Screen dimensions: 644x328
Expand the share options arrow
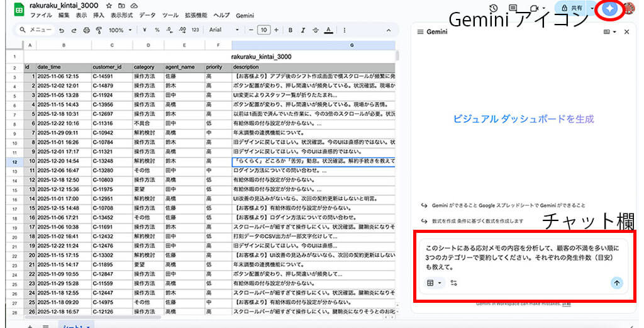click(x=592, y=8)
